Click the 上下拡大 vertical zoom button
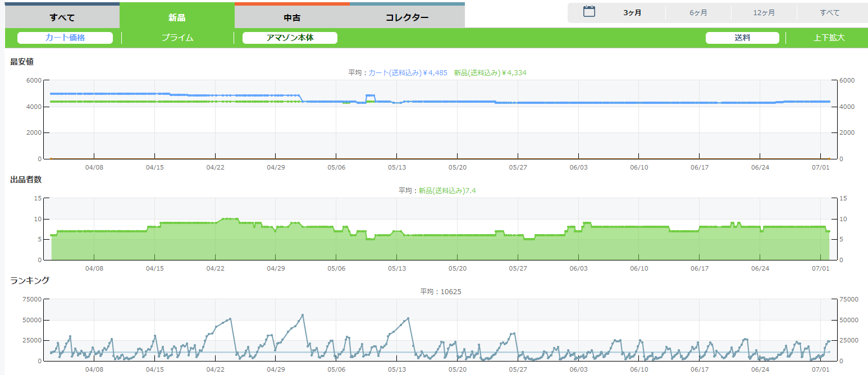This screenshot has width=868, height=375. pyautogui.click(x=829, y=38)
